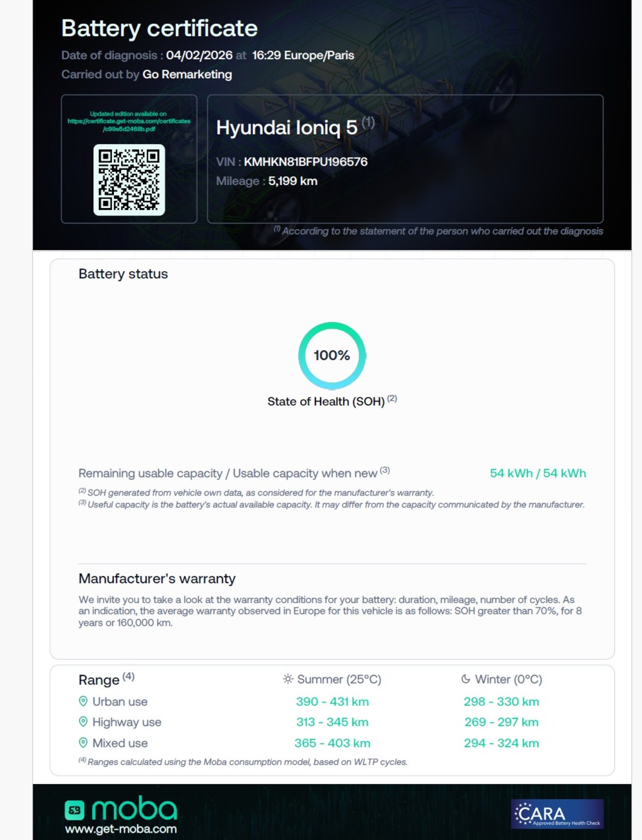This screenshot has width=642, height=840.
Task: Click the winter highway range 269 - 297 km
Action: point(501,722)
